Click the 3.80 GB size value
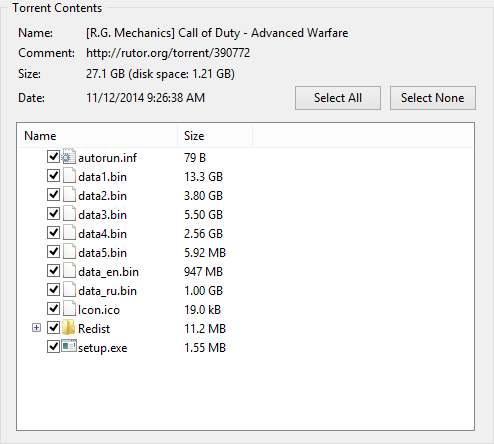 coord(203,196)
